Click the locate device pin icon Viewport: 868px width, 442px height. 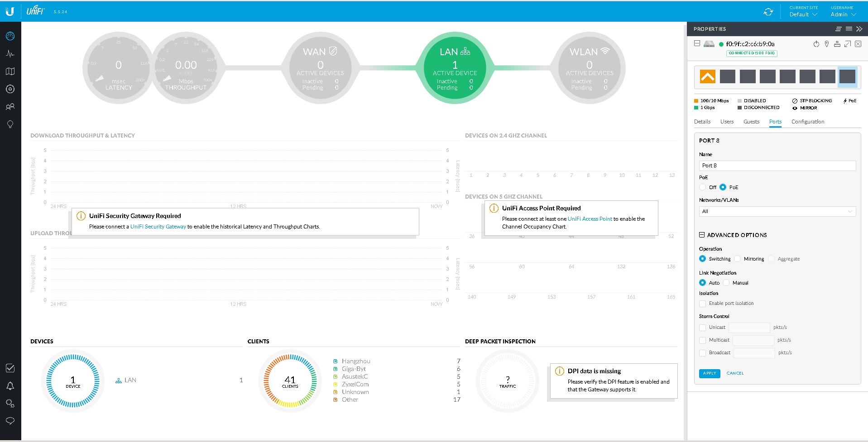[x=826, y=44]
